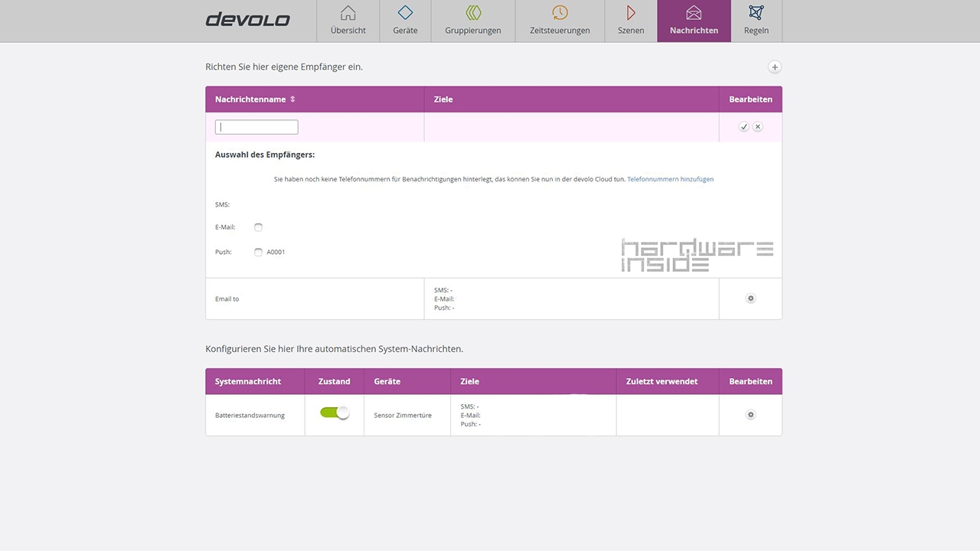
Task: Confirm new message with checkmark icon
Action: tap(743, 127)
